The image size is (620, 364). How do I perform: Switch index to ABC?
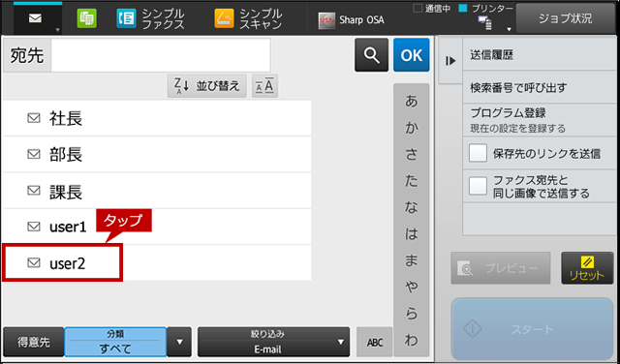(x=375, y=343)
